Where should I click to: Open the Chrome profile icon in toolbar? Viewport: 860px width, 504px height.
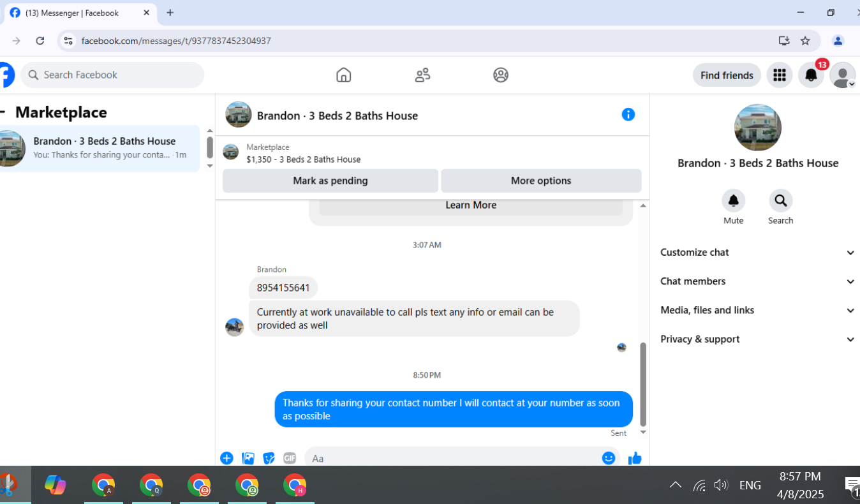click(838, 41)
